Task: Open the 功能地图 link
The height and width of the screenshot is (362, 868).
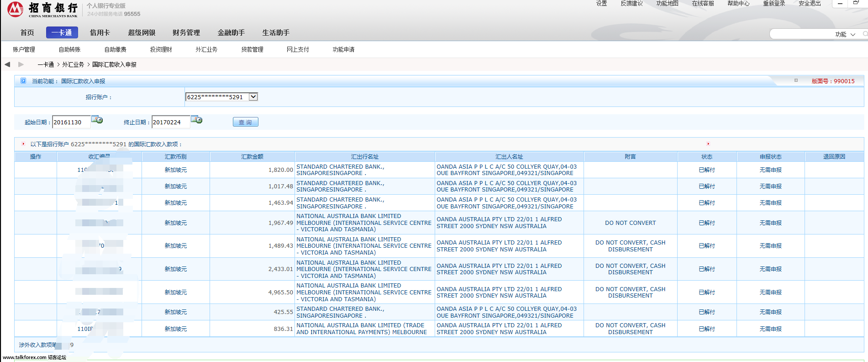Action: [x=668, y=4]
